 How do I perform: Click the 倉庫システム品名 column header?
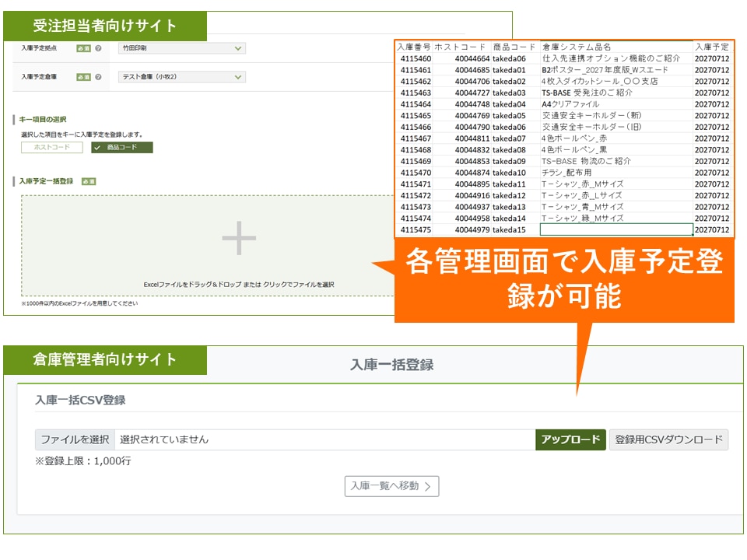[x=577, y=47]
